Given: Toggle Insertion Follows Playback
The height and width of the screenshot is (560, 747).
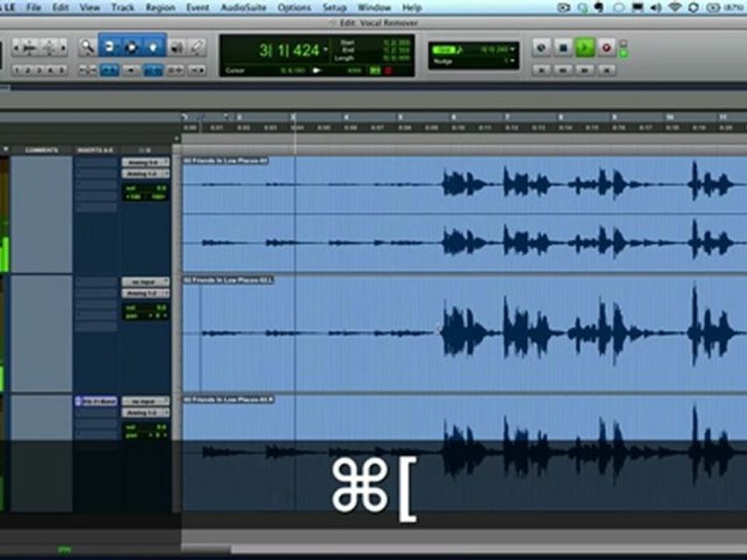Looking at the screenshot, I should (197, 71).
